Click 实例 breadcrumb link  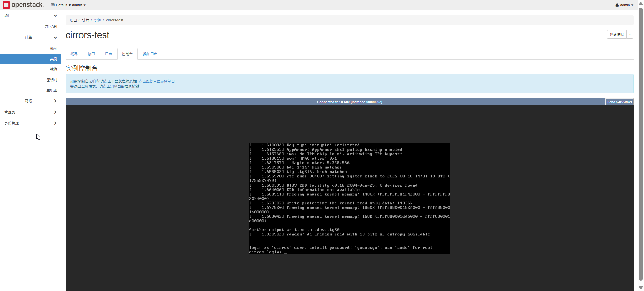tap(98, 20)
